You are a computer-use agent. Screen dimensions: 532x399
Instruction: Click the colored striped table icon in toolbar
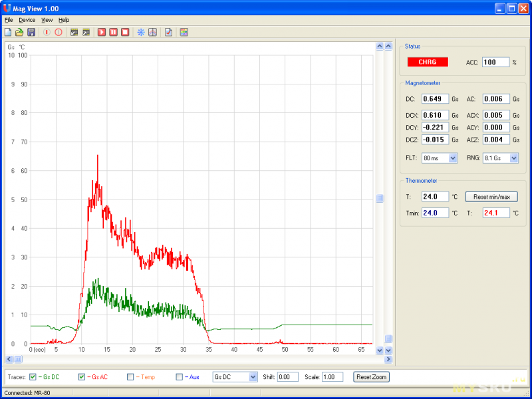[x=184, y=32]
